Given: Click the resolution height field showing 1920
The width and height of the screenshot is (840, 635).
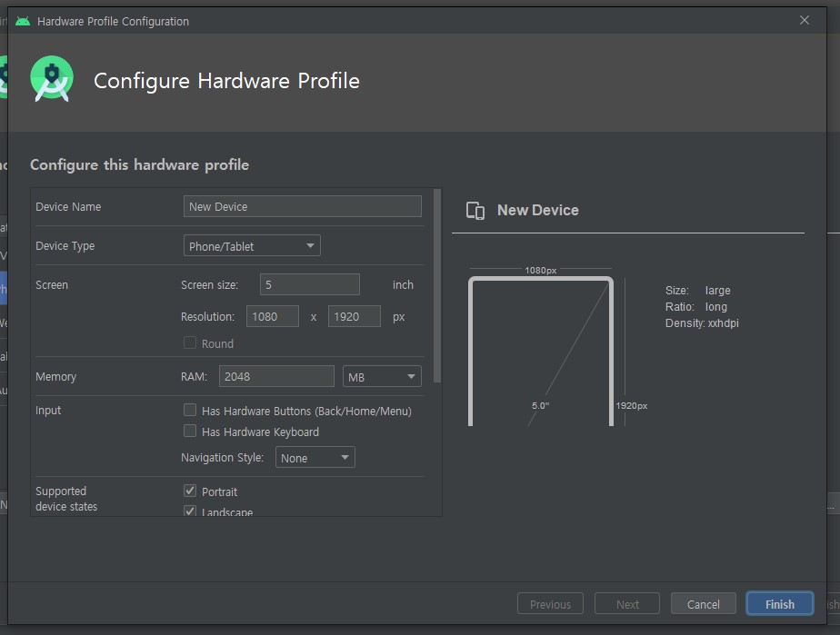Looking at the screenshot, I should click(355, 316).
